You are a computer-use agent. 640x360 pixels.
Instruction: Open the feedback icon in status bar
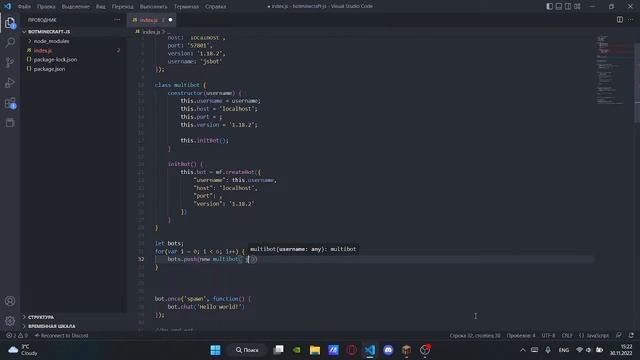click(619, 336)
